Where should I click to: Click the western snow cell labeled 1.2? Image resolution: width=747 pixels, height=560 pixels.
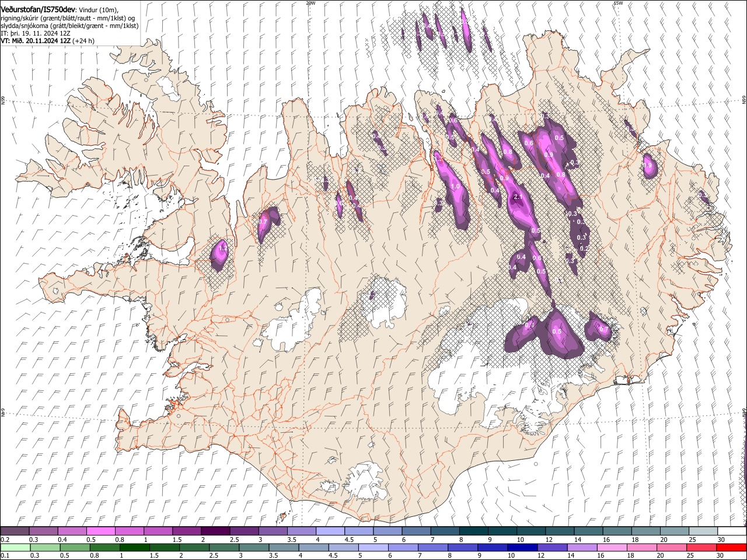point(220,254)
